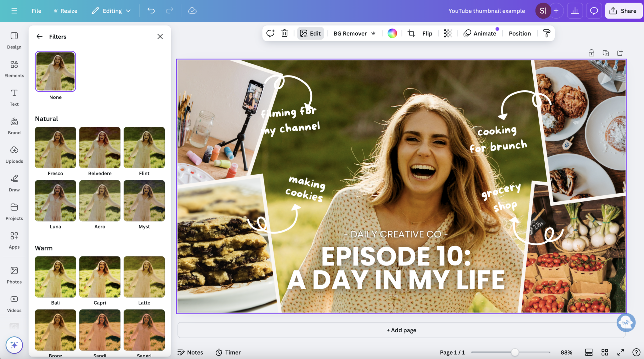
Task: Click the Position button
Action: coord(520,33)
